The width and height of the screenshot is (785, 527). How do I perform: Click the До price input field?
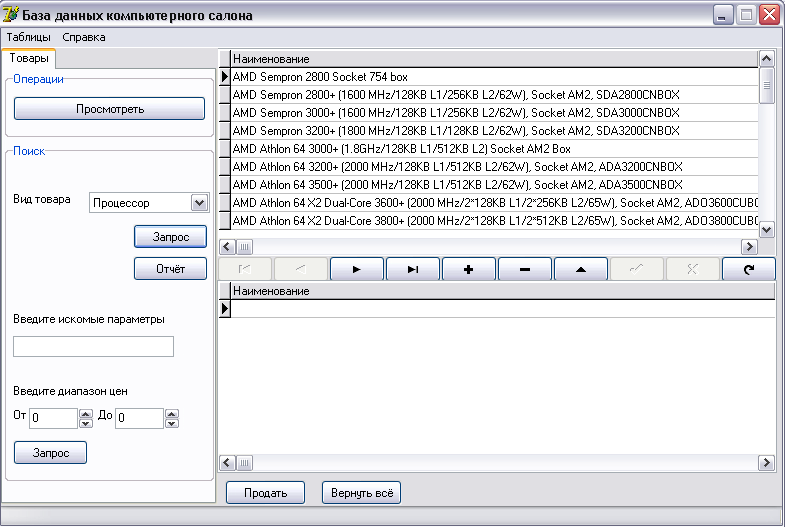[x=140, y=418]
